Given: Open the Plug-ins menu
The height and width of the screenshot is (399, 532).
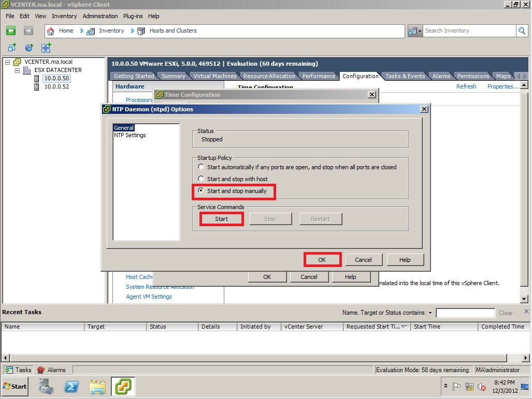Looking at the screenshot, I should 133,16.
